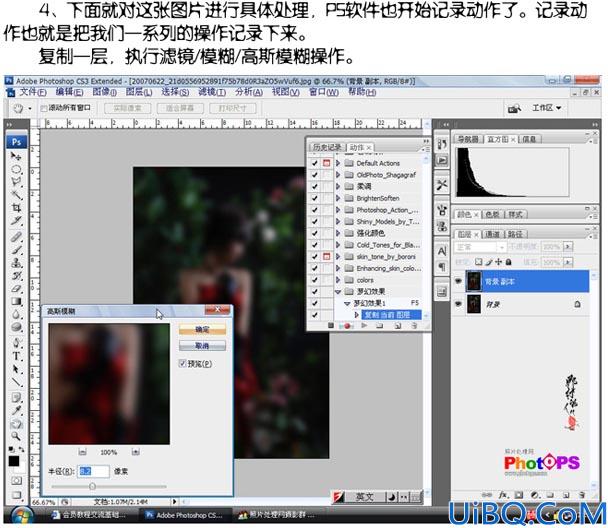Screen dimensions: 608x528
Task: Select the Crop tool
Action: coord(16,207)
